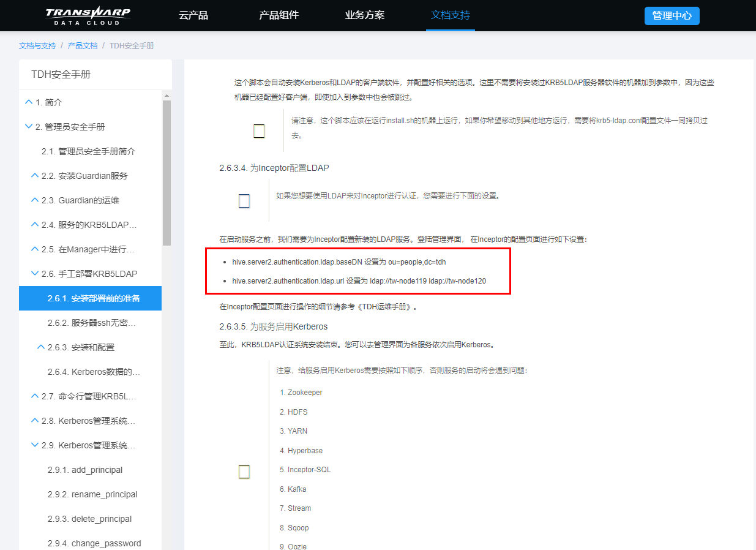Click the 管理中心 button
This screenshot has width=756, height=550.
click(x=672, y=15)
